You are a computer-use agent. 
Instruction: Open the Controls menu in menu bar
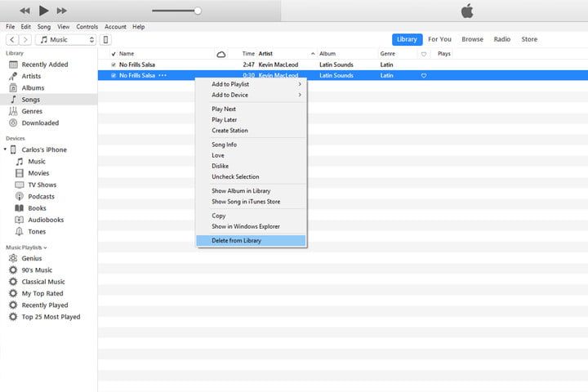[87, 27]
